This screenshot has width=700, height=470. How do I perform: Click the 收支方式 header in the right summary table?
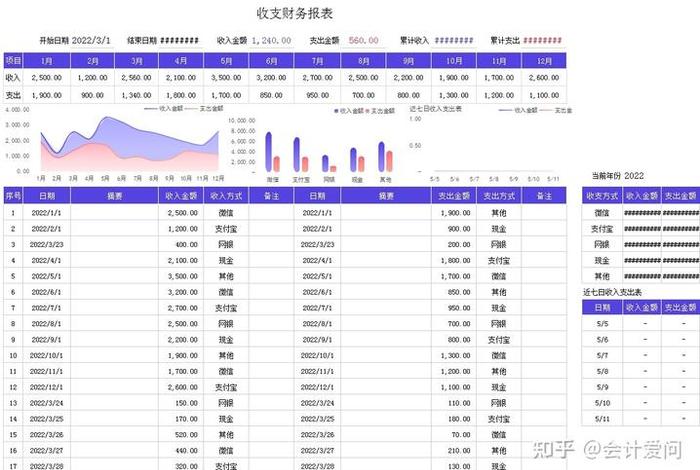[x=602, y=196]
